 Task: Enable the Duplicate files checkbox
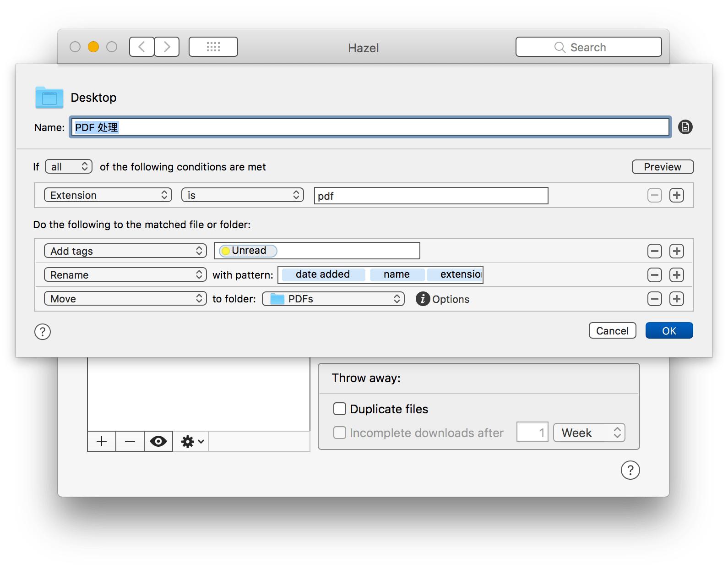pos(340,409)
